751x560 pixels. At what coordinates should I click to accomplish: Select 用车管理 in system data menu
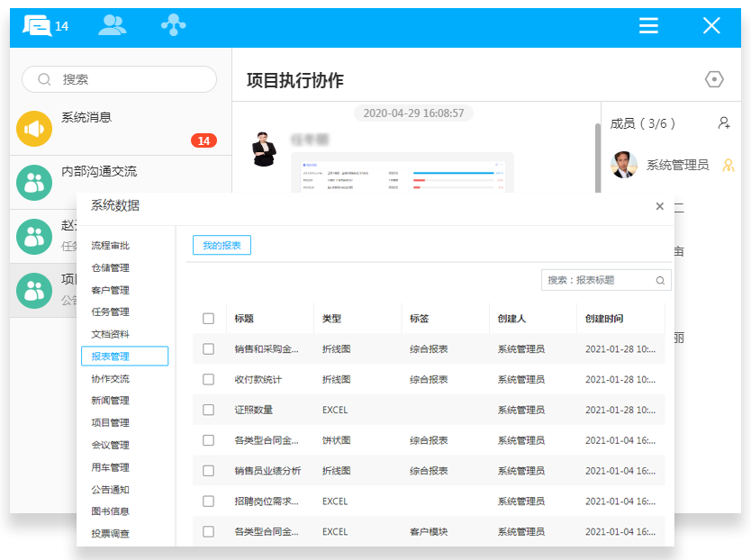110,467
